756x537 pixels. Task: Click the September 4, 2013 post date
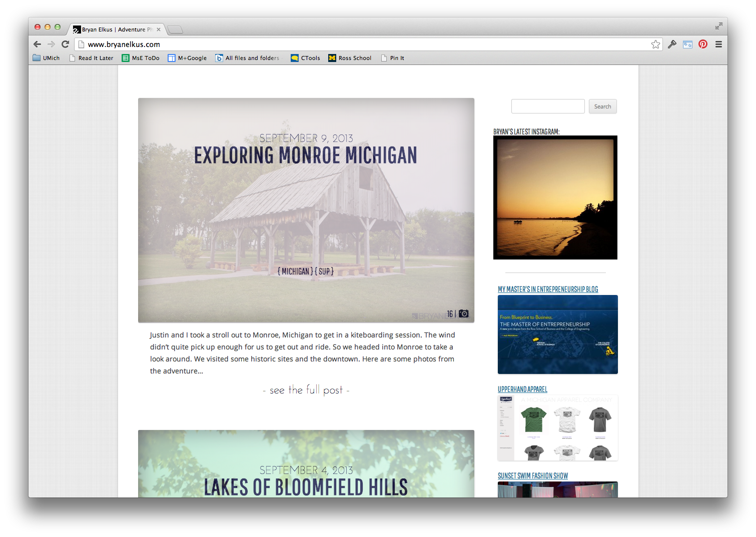(306, 470)
